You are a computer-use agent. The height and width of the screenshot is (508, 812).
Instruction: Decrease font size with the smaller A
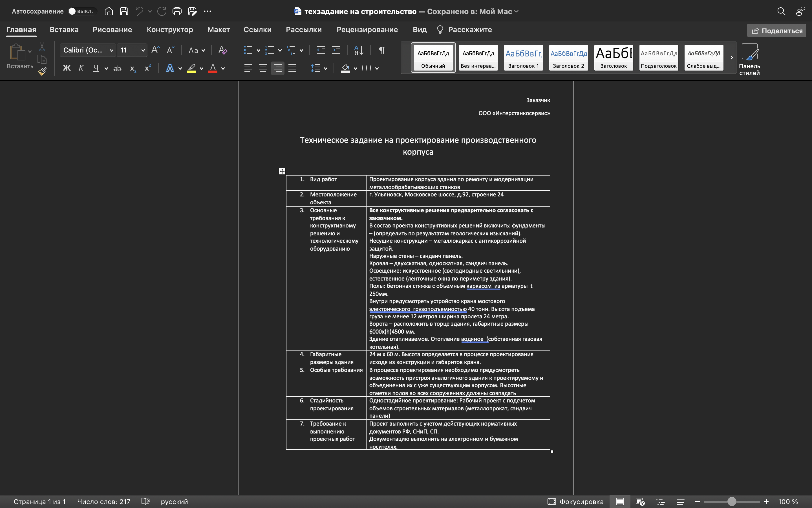(171, 50)
